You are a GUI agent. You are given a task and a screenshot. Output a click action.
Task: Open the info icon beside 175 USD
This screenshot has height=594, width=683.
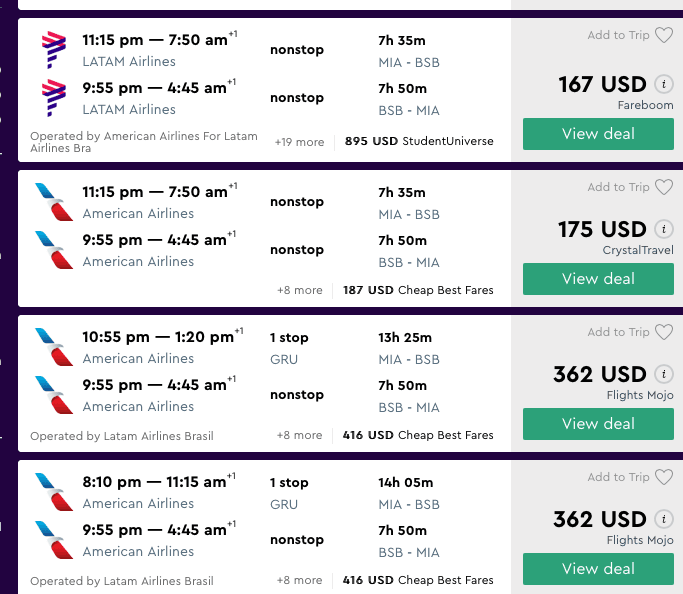(663, 229)
